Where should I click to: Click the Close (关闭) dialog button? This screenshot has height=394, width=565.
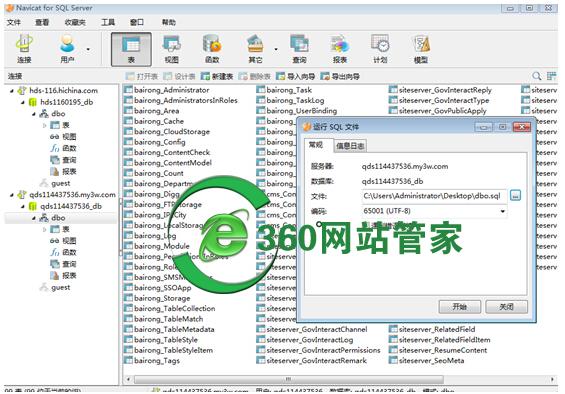click(506, 307)
